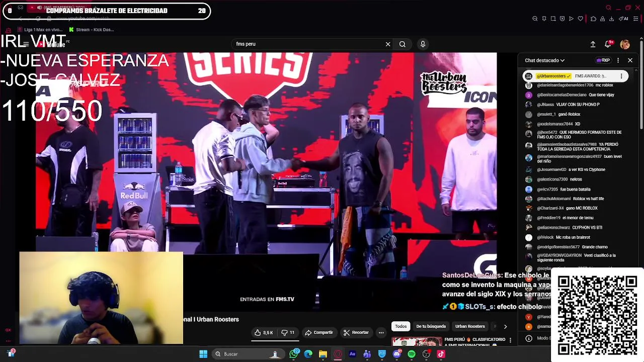Click the browser pin icon
644x362 pixels.
tap(544, 19)
